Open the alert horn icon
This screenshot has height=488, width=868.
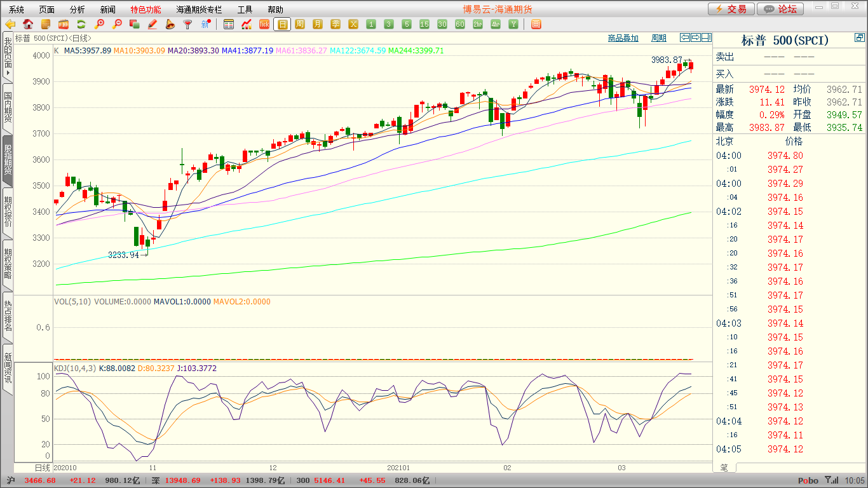click(170, 24)
